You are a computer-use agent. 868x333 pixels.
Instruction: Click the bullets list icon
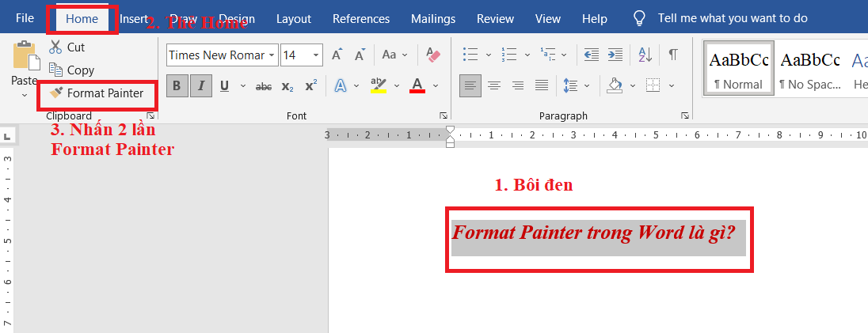click(470, 55)
